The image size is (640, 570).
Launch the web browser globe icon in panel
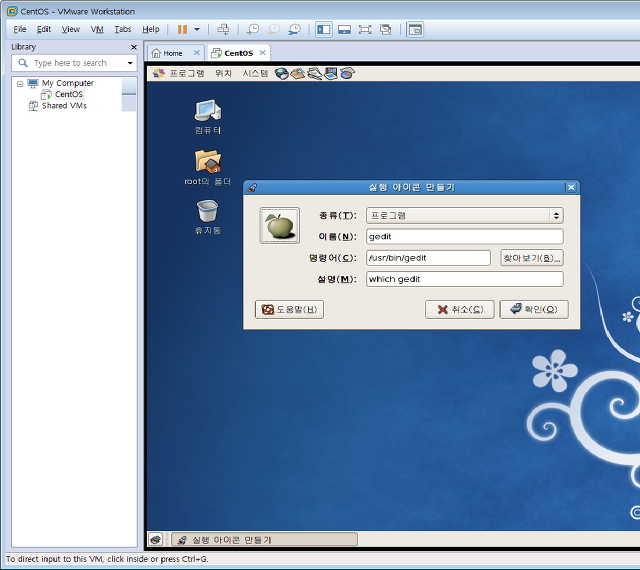click(282, 73)
